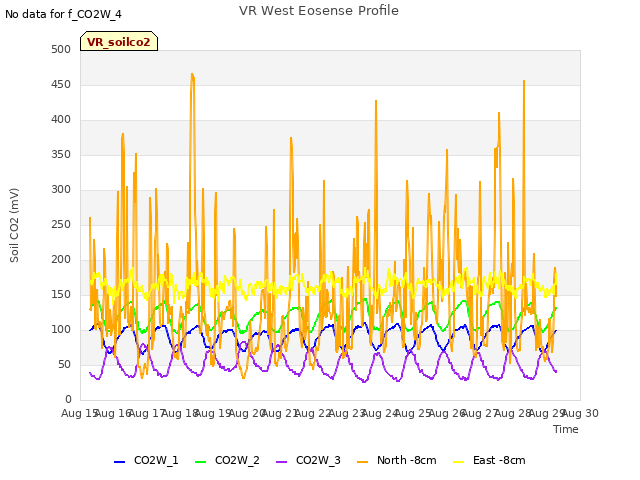Click the VR_soilco2 label box
Image resolution: width=640 pixels, height=480 pixels.
(x=119, y=41)
